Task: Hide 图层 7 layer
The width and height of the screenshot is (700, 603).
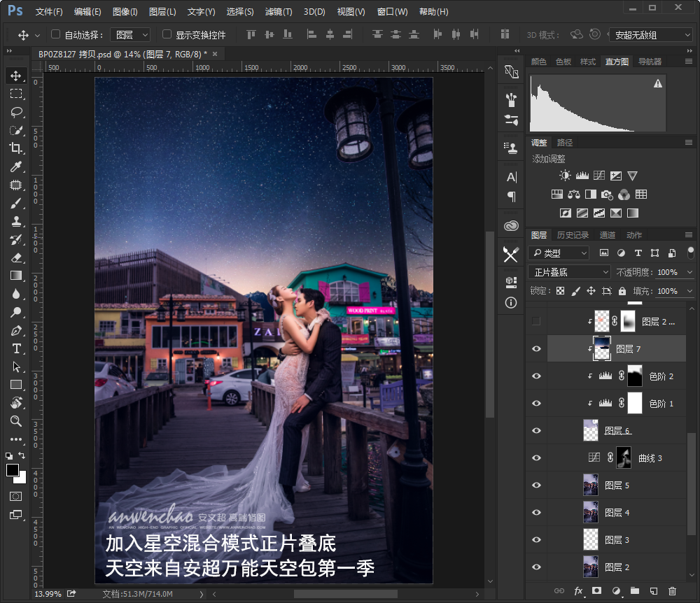Action: 537,349
